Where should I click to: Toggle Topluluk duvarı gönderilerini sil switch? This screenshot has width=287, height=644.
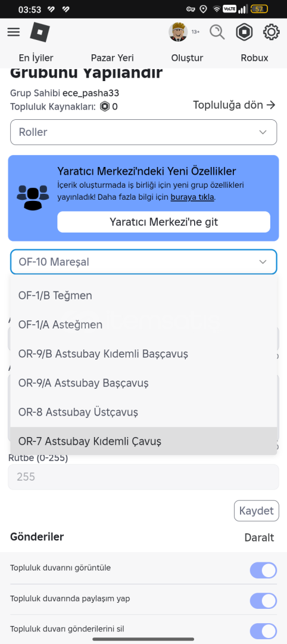coord(263,631)
